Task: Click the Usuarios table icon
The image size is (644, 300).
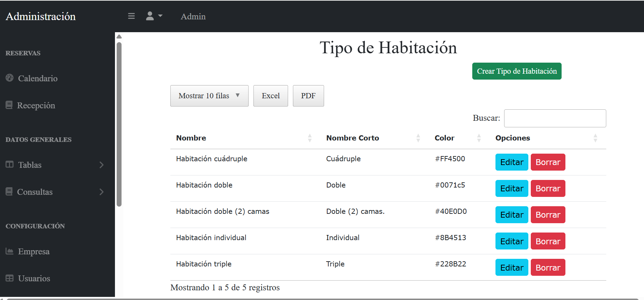Action: point(10,278)
